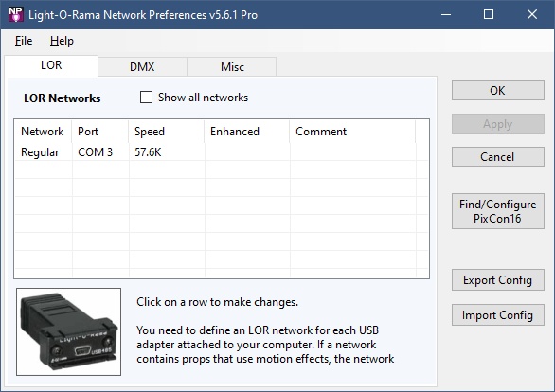The height and width of the screenshot is (392, 555).
Task: Click the Cancel button
Action: [497, 157]
